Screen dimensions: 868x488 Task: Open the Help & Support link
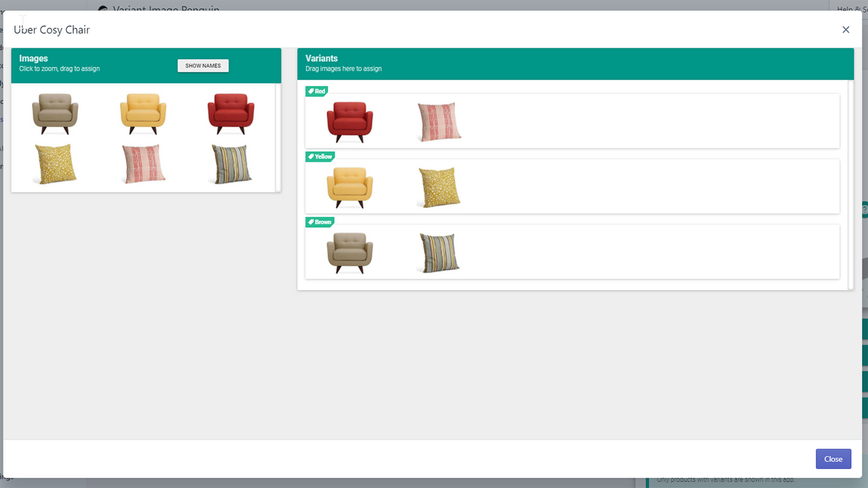point(849,9)
